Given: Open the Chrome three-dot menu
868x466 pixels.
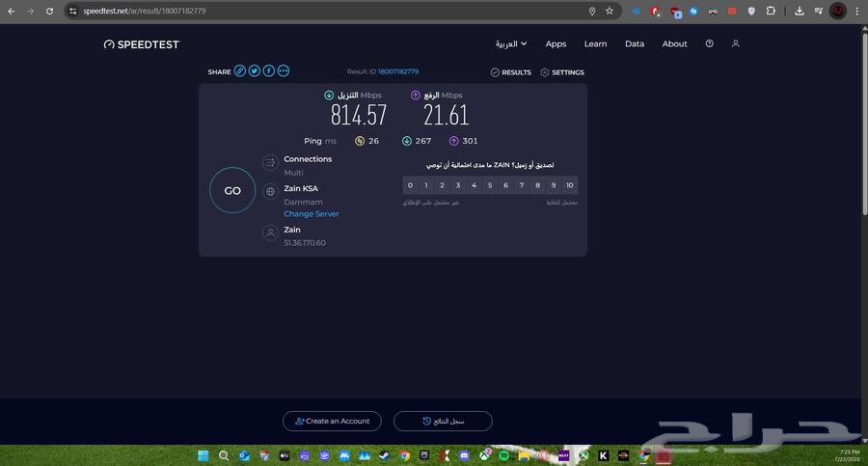Looking at the screenshot, I should [x=857, y=11].
